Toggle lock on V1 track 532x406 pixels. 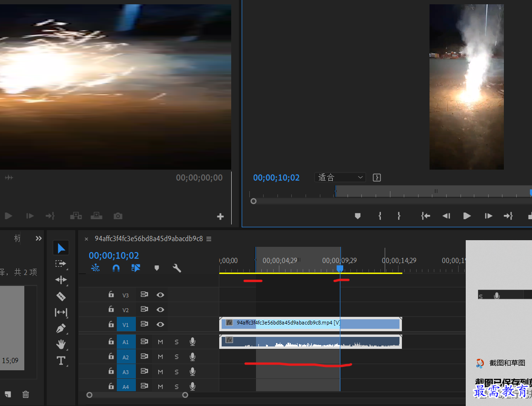point(111,324)
